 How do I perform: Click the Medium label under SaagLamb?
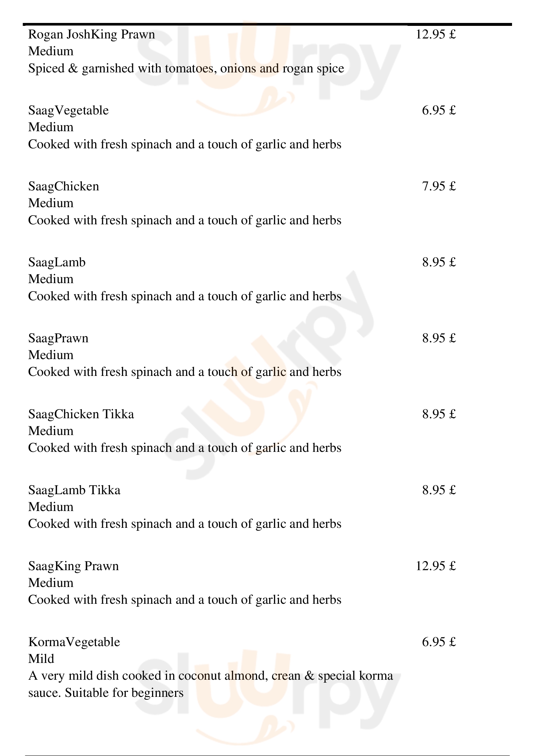(51, 279)
